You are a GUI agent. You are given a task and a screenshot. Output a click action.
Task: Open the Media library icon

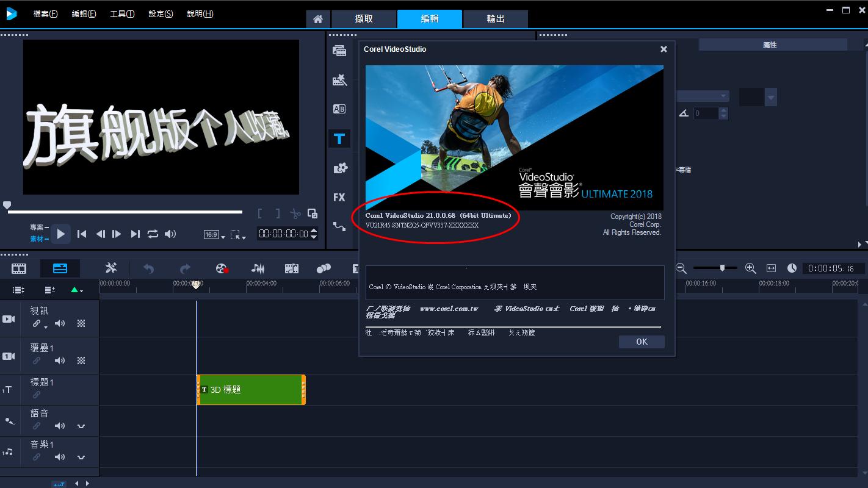point(339,51)
